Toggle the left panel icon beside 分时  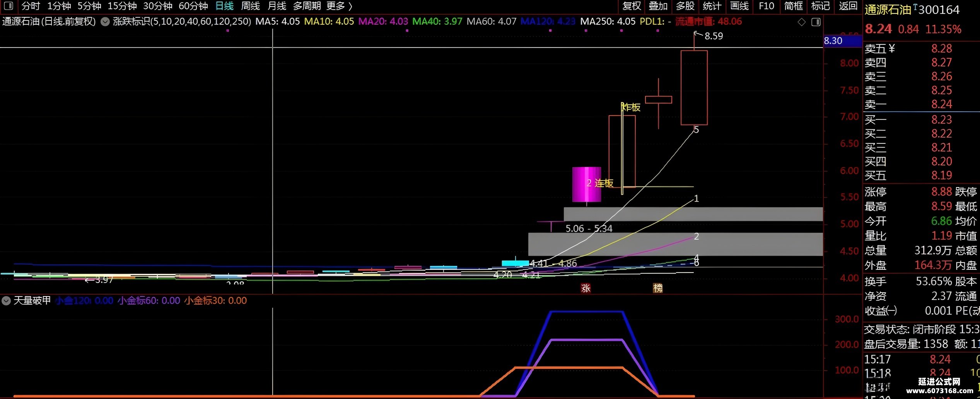click(x=8, y=6)
